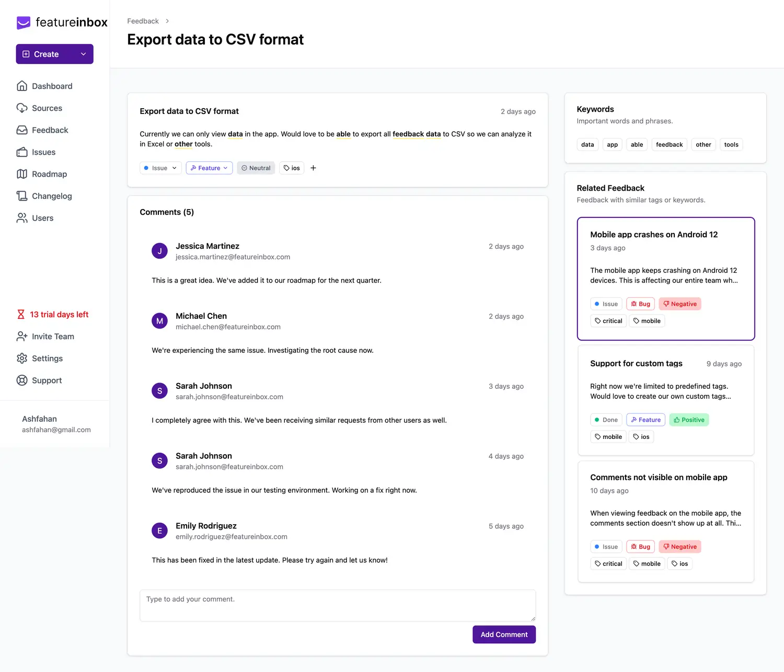
Task: Click the Sources cloud icon
Action: [x=22, y=108]
